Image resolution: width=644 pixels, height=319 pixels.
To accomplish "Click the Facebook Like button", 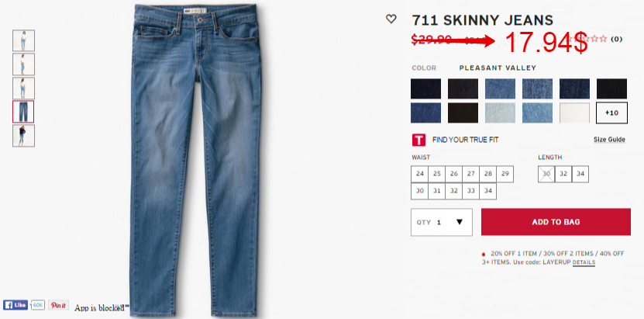I will [15, 305].
